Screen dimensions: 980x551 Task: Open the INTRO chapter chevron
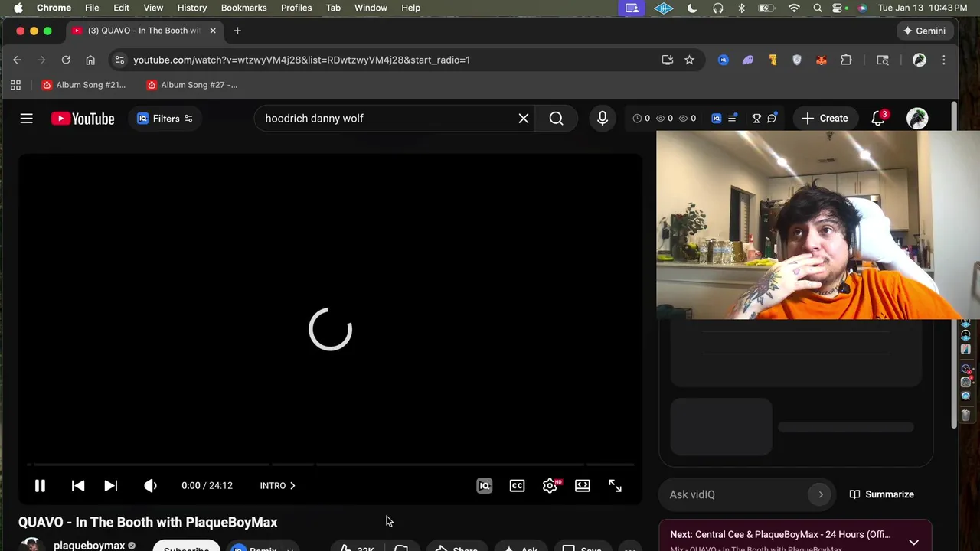(x=292, y=486)
